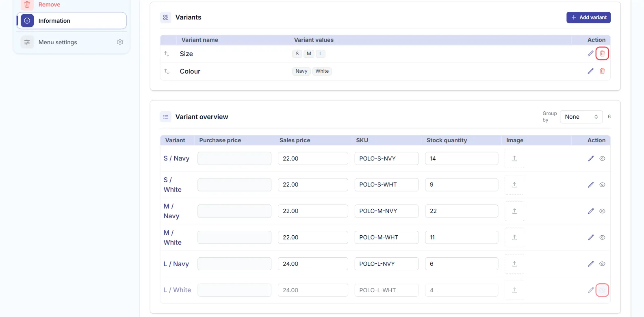Viewport: 644px width, 317px height.
Task: Toggle visibility of S / Navy variant
Action: click(602, 158)
